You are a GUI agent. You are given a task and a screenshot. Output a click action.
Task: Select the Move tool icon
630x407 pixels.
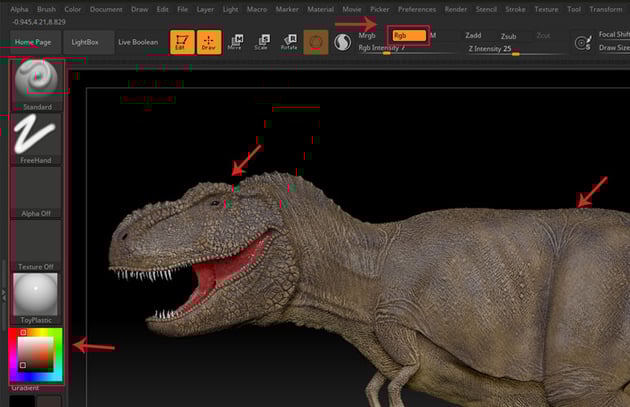point(235,42)
